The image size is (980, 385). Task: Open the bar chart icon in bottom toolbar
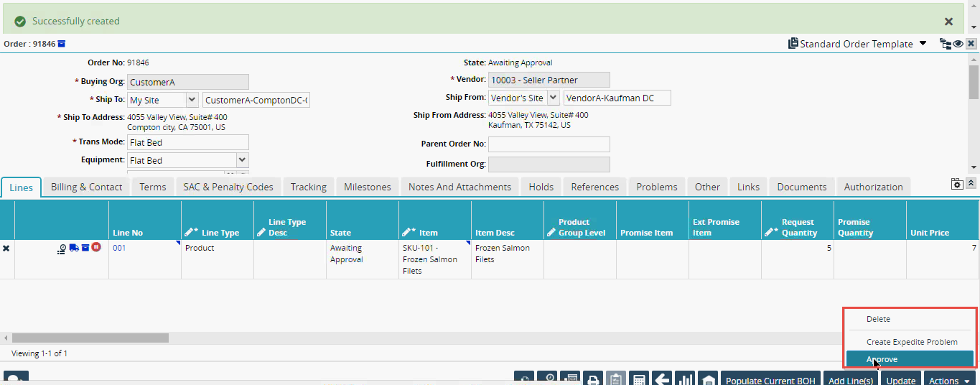coord(684,379)
